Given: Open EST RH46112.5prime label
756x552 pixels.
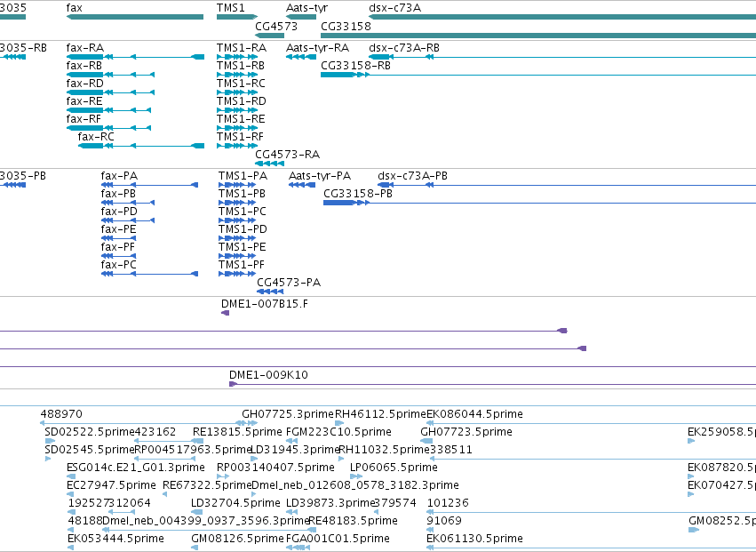Looking at the screenshot, I should [x=380, y=414].
